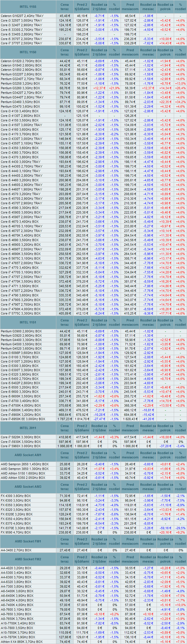Image resolution: width=187 pixels, height=644 pixels.
Task: Select Pentium G3460 3,5GHz BOX row name
Action: click(x=20, y=102)
